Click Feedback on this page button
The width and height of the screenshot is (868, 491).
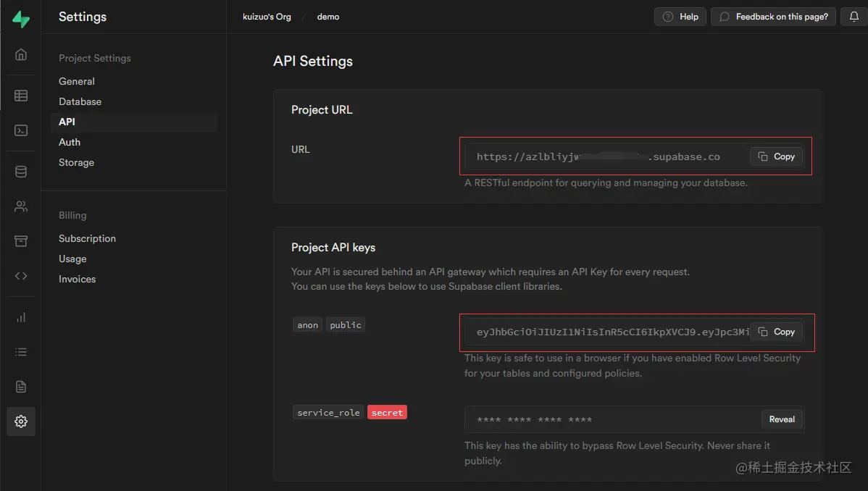tap(773, 17)
